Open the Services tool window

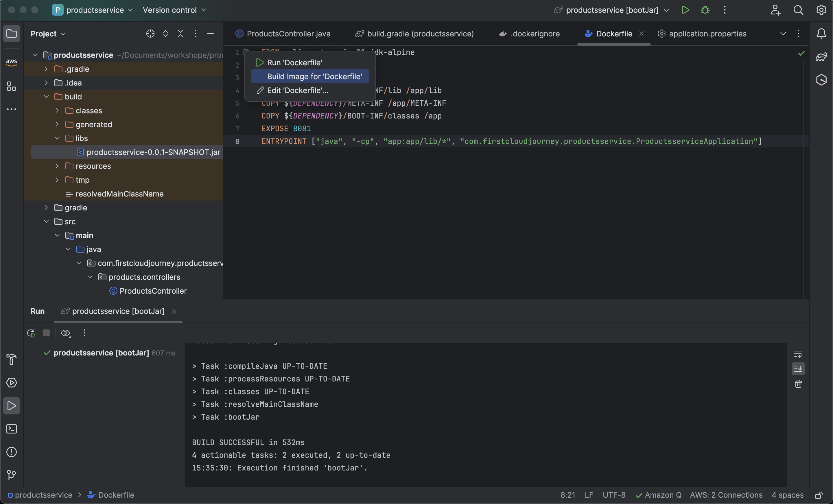(x=12, y=383)
